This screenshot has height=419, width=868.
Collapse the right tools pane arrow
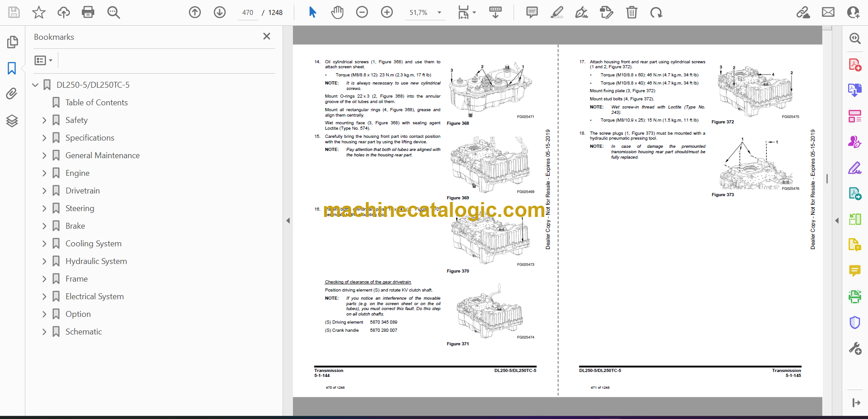pyautogui.click(x=837, y=221)
